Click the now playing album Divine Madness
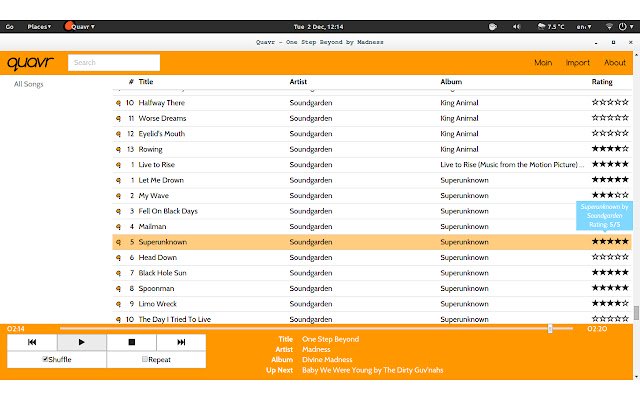Screen dimensions: 640x400 pyautogui.click(x=327, y=360)
